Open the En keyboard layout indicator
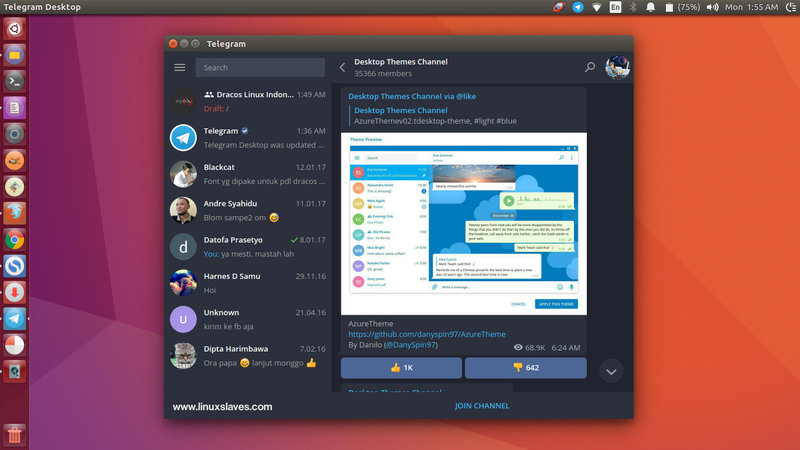Screen dimensions: 800x450 tap(615, 7)
